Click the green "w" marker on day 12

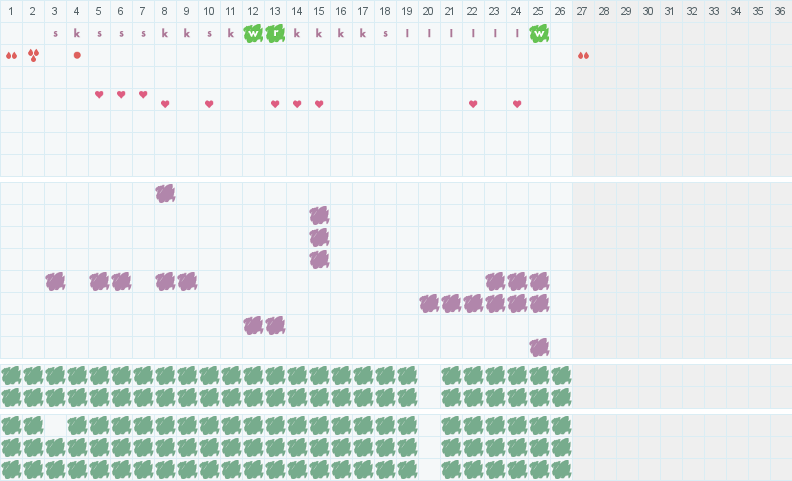253,33
